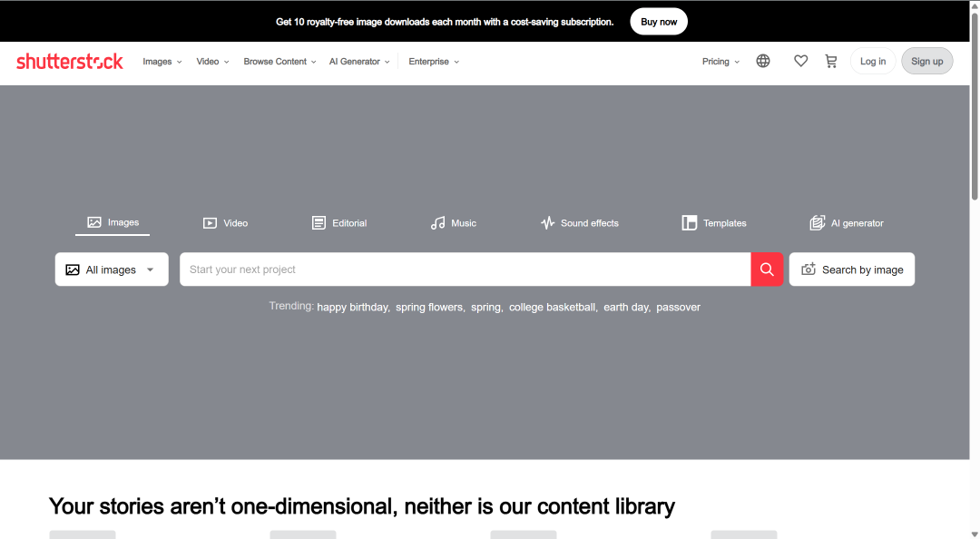Open the shopping cart icon

pos(830,62)
